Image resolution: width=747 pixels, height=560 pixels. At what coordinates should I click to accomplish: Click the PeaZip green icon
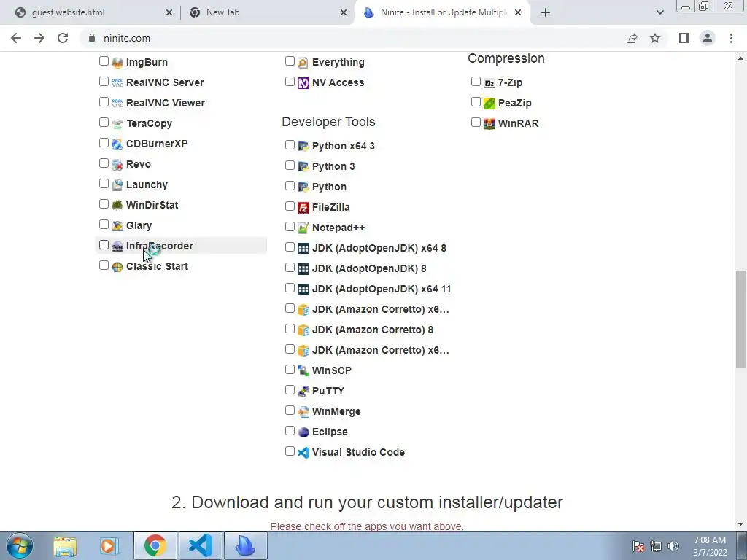pos(489,104)
